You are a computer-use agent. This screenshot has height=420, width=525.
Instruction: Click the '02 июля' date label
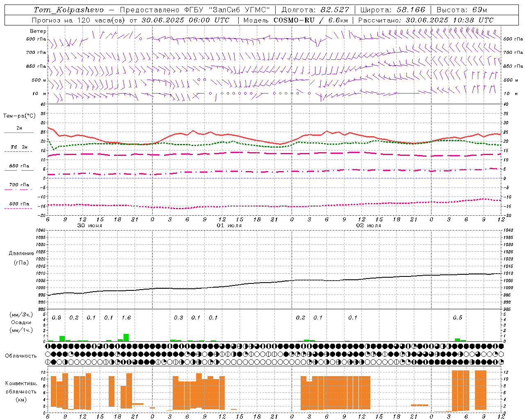368,226
